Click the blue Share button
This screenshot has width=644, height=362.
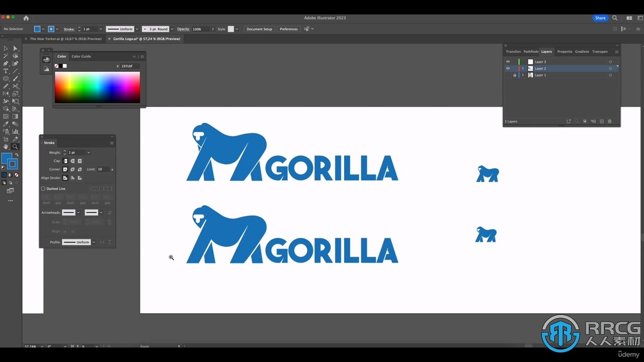[600, 18]
